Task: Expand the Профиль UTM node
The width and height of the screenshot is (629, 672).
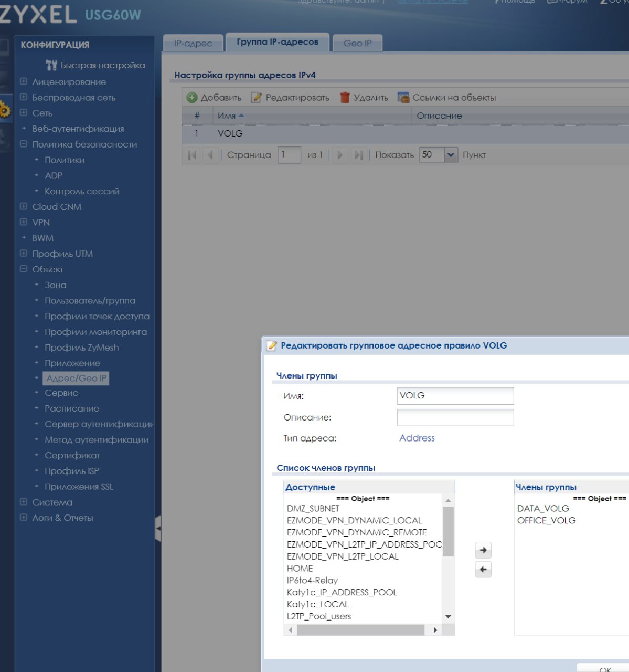Action: [23, 254]
